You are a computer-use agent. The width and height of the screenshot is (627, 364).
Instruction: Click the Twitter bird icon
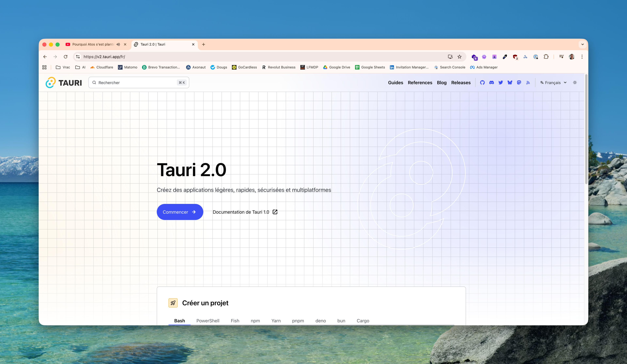(501, 83)
